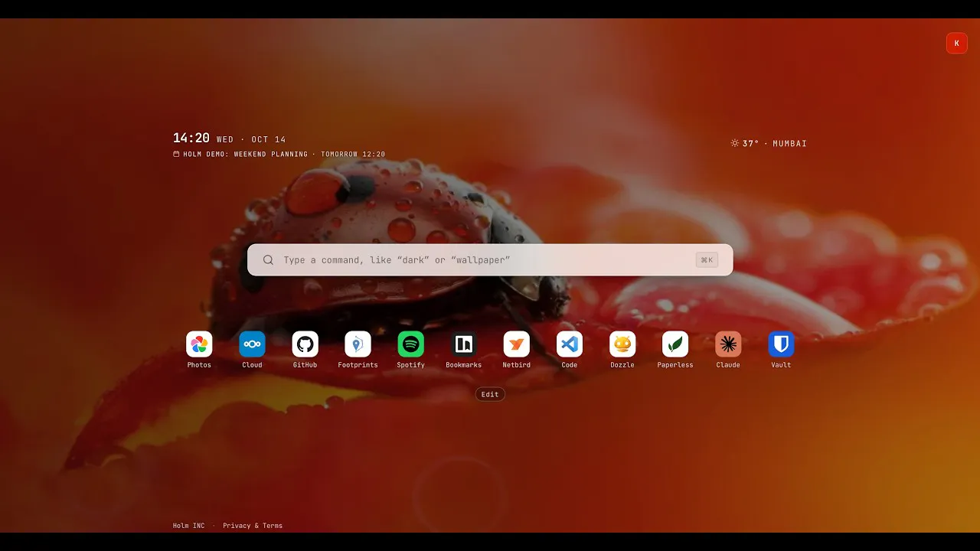Click the ⌘K shortcut badge
Viewport: 980px width, 551px height.
pyautogui.click(x=707, y=260)
